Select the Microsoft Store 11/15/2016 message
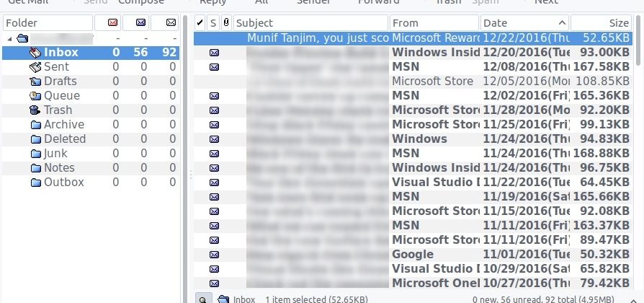 413,211
